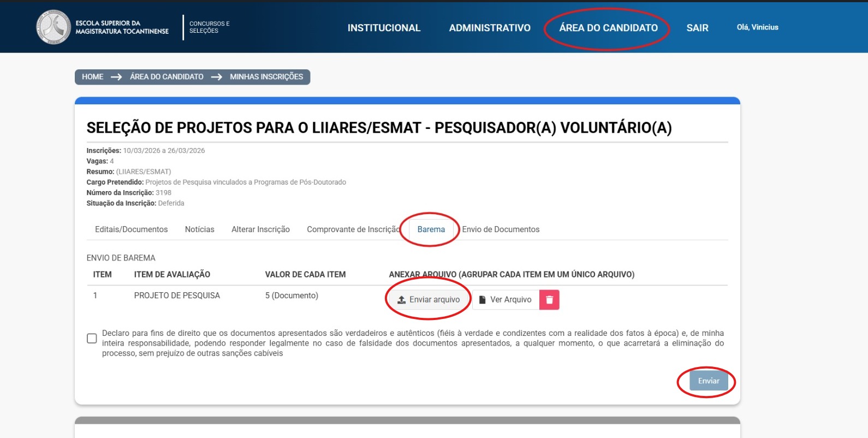
Task: Select the Barema tab
Action: (431, 229)
